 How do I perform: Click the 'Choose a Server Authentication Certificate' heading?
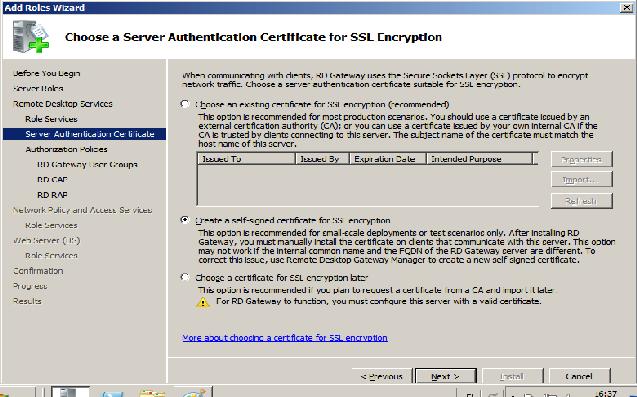pyautogui.click(x=253, y=37)
